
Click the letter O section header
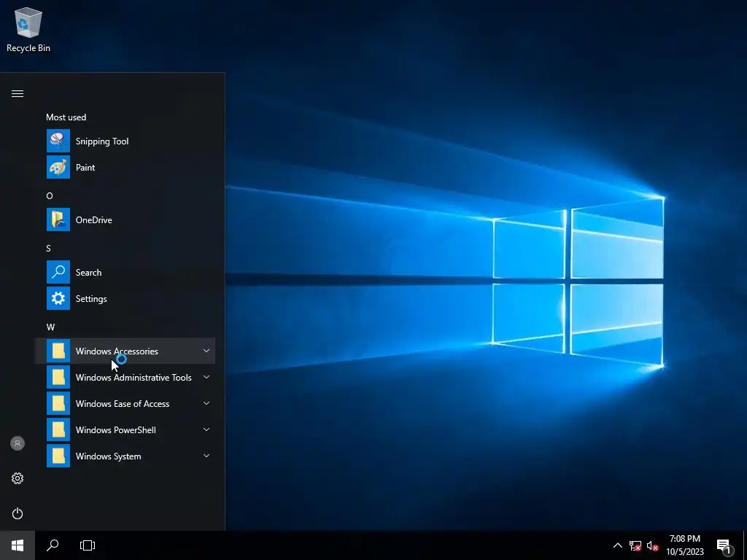(x=50, y=195)
